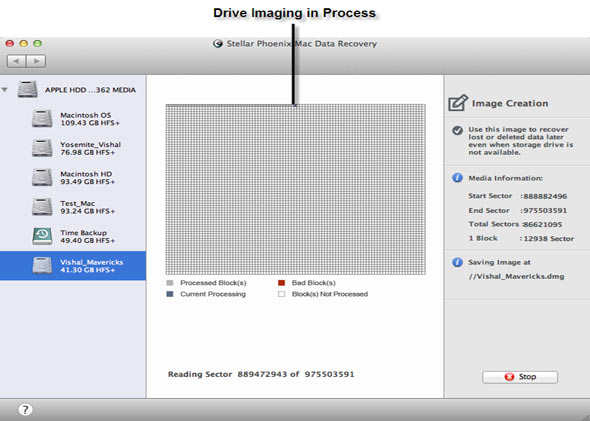The image size is (590, 421).
Task: Click the Block(s) Not Processed white swatch
Action: (281, 294)
